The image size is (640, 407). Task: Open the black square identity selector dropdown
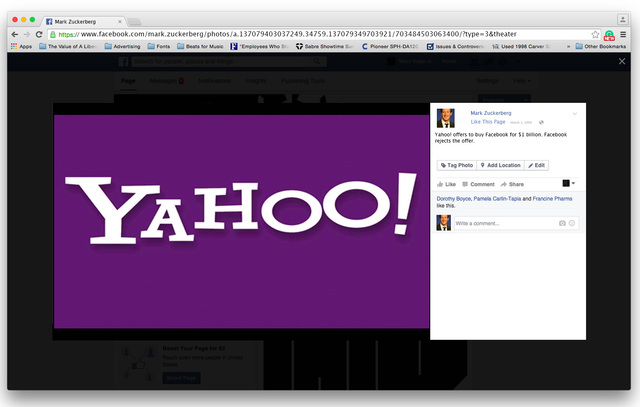point(569,183)
